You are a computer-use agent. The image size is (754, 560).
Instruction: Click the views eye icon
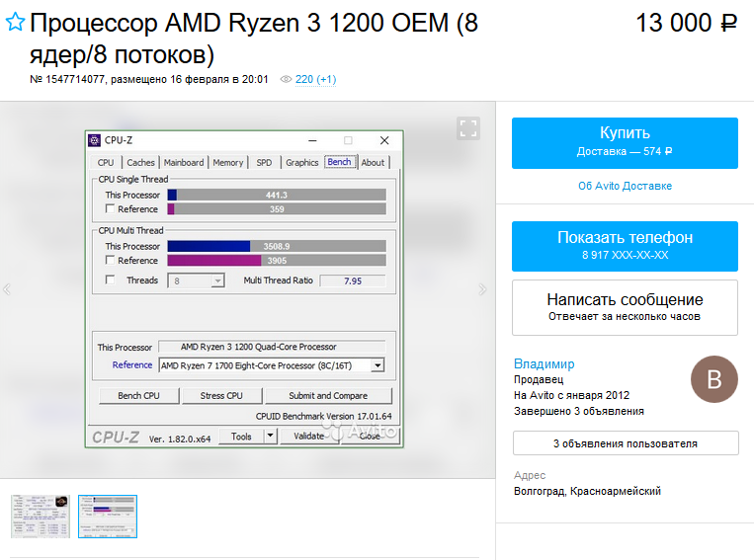286,79
